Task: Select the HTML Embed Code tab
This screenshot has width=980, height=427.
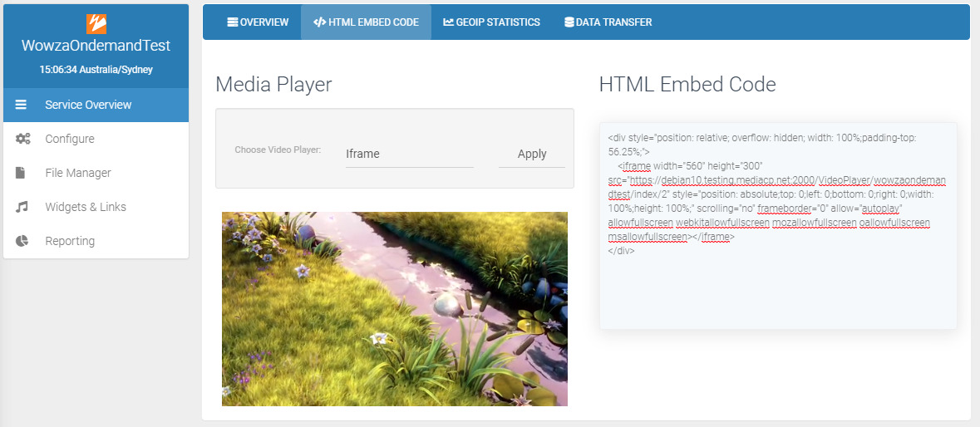Action: pyautogui.click(x=367, y=22)
